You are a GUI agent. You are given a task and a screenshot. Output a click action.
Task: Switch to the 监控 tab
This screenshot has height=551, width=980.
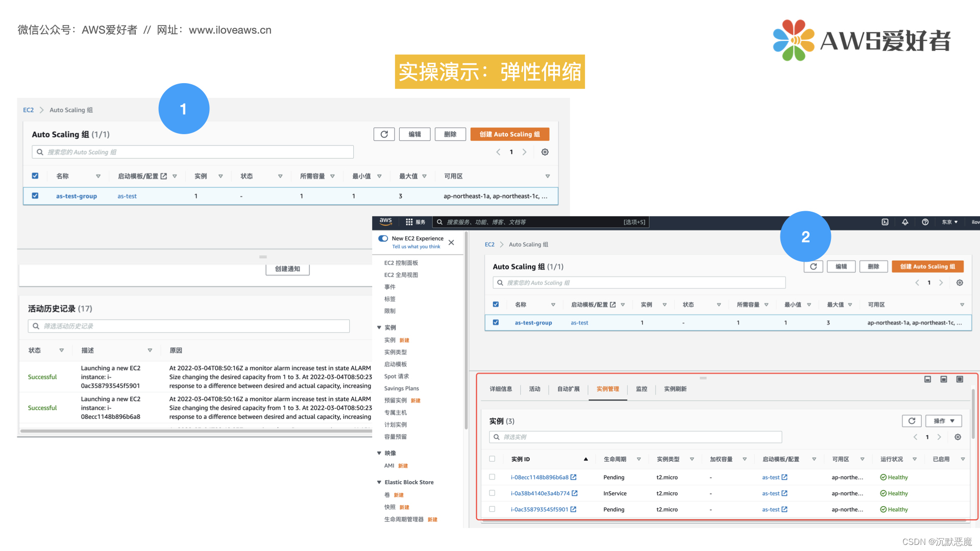pos(642,389)
